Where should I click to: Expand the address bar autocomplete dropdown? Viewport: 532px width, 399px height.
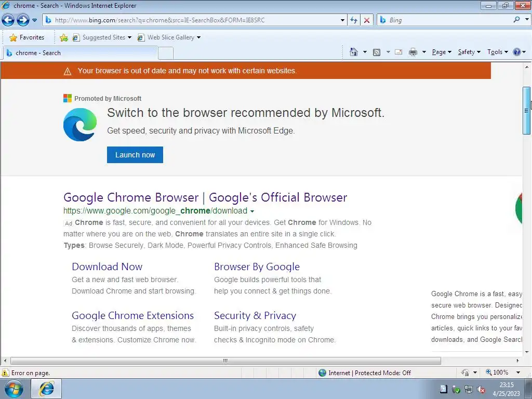pos(342,20)
